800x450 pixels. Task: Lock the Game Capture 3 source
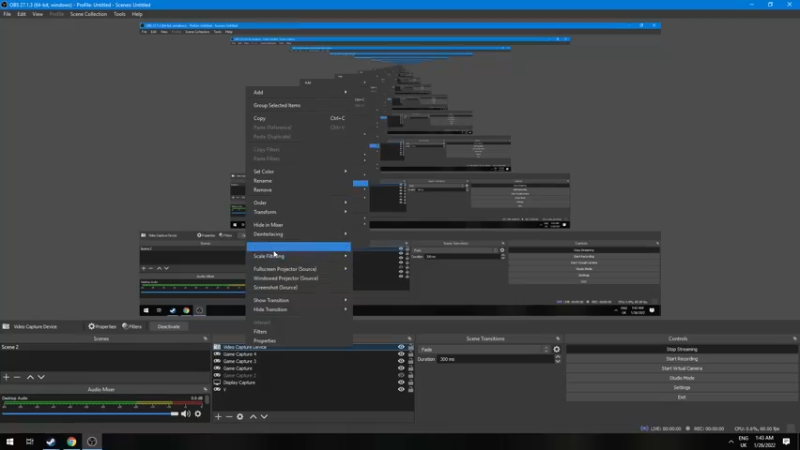click(x=410, y=361)
